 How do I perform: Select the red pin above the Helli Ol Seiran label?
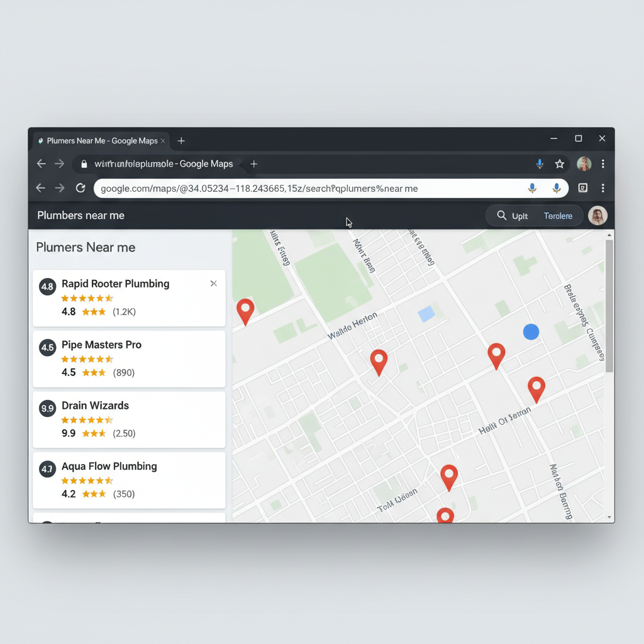coord(536,389)
